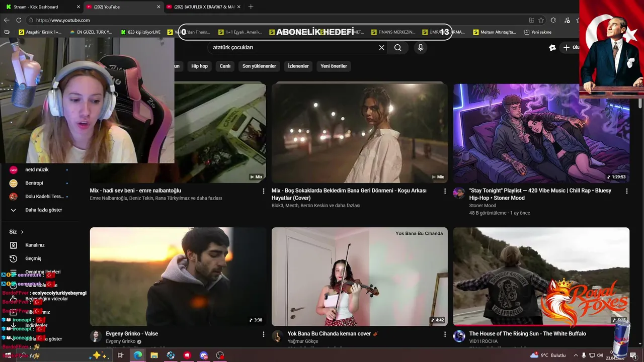Open File Explorer from the taskbar

coord(154,355)
